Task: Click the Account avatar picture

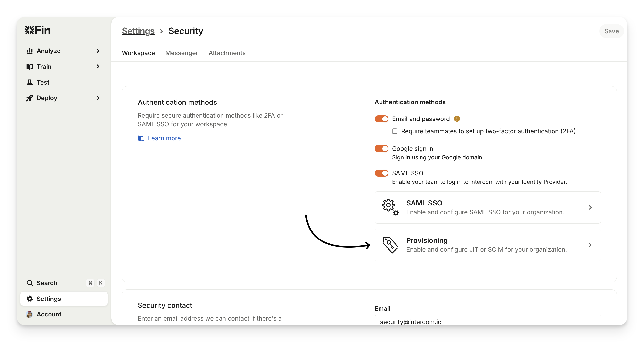Action: pyautogui.click(x=29, y=315)
